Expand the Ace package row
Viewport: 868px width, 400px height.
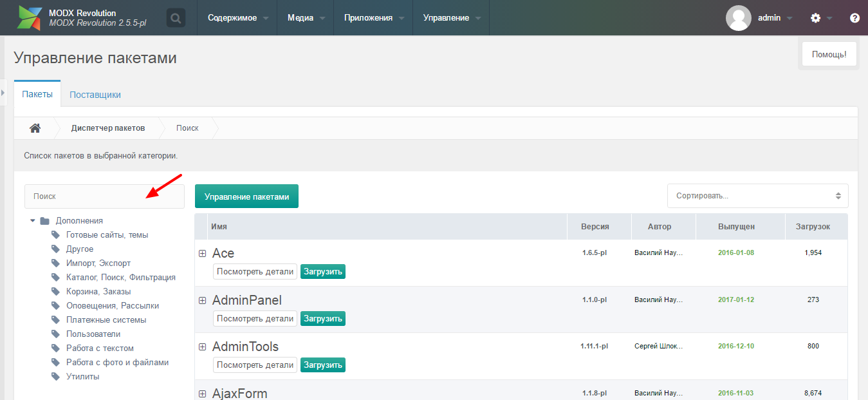click(202, 254)
